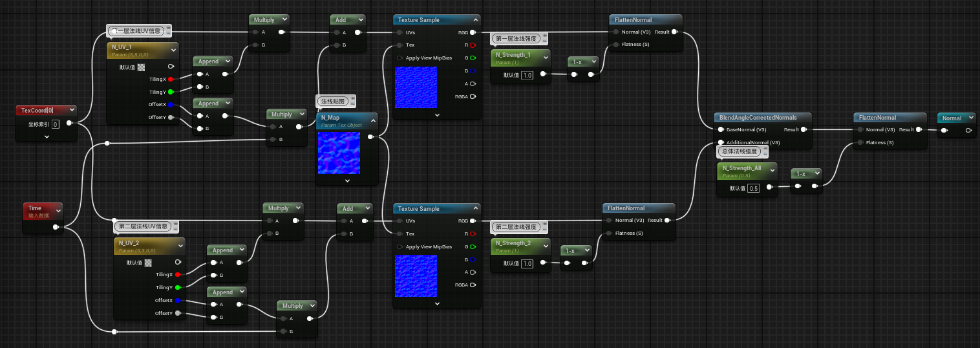Click the TexCoord coordinate index input field

click(56, 124)
